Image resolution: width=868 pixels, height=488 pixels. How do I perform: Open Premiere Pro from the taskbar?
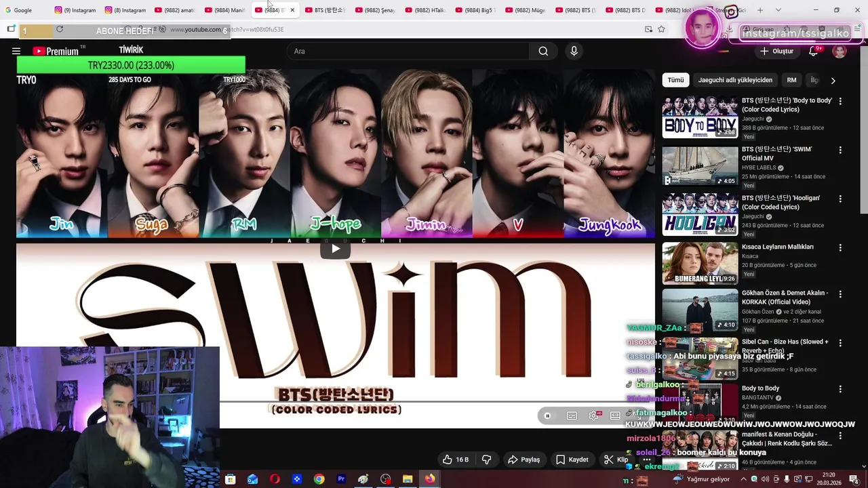pyautogui.click(x=341, y=479)
